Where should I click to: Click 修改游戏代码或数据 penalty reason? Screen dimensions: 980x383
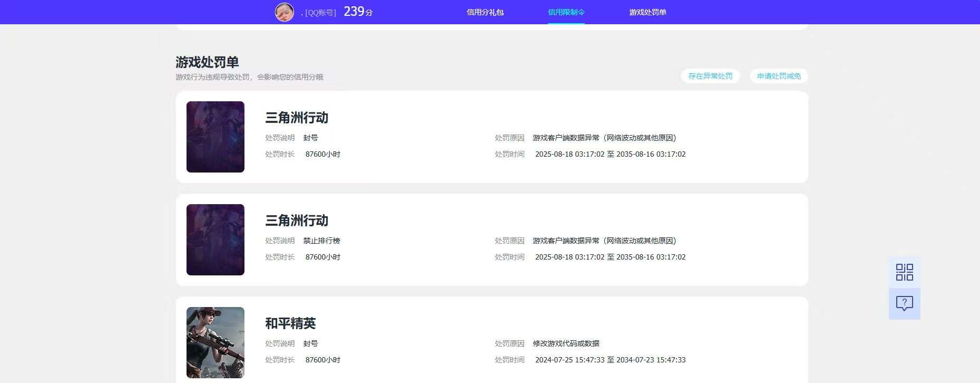pos(566,343)
